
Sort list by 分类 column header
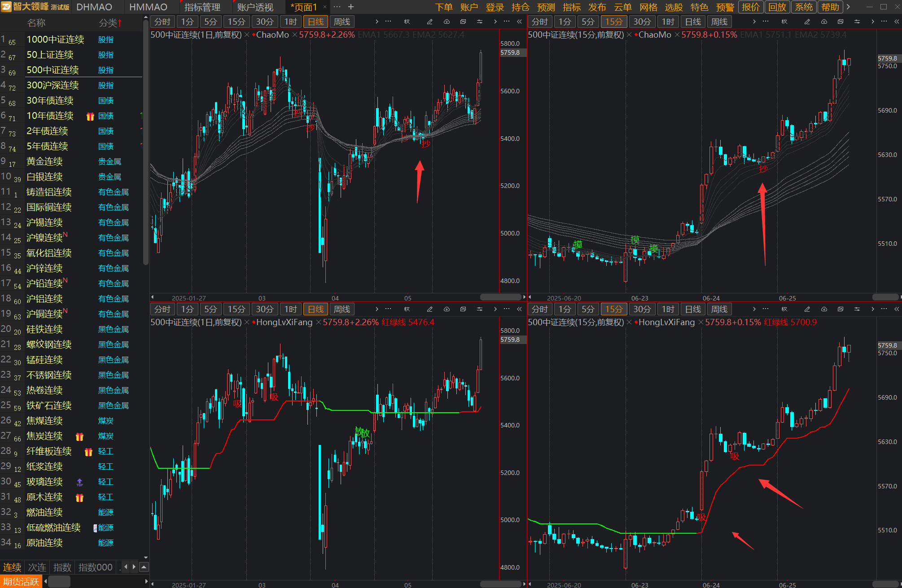[x=110, y=23]
